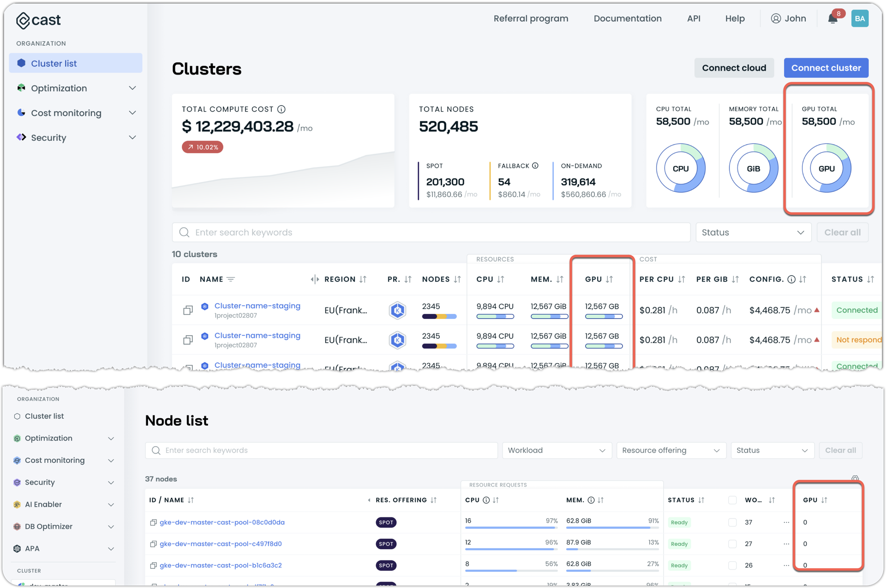The image size is (886, 588).
Task: Sort clusters by GPU column
Action: tap(609, 279)
